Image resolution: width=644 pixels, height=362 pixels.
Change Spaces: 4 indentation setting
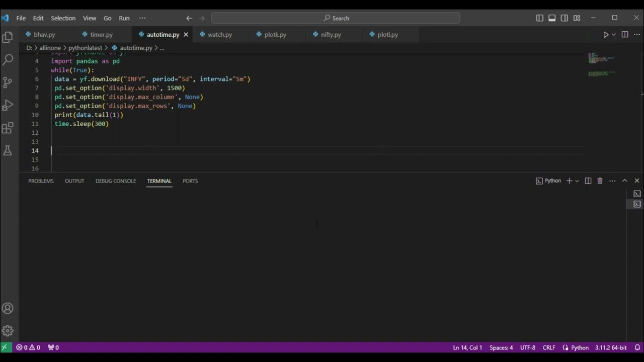click(501, 347)
